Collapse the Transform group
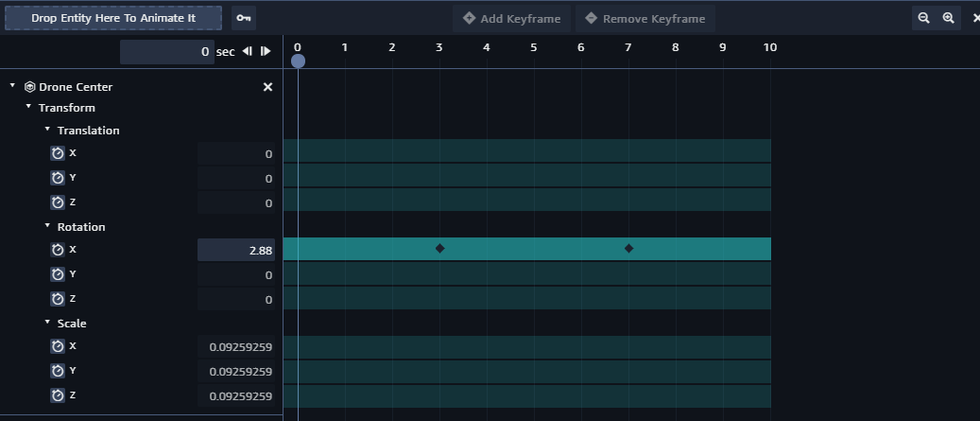 [x=28, y=107]
